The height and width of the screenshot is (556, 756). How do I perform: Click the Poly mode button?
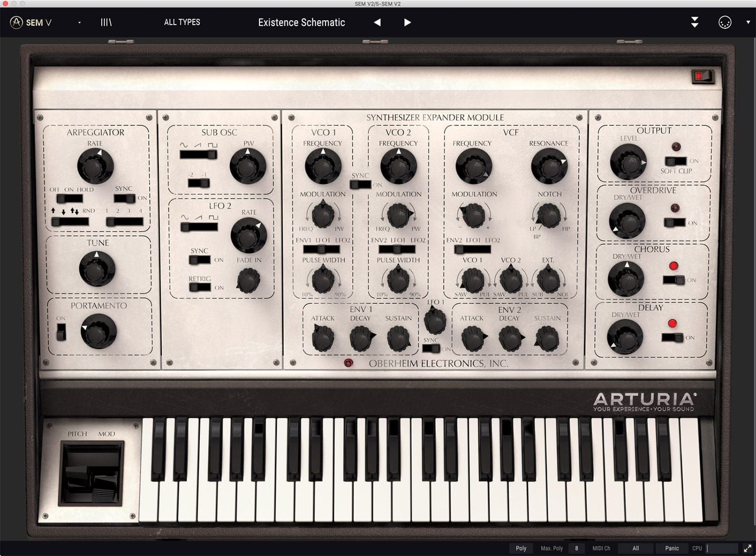point(521,548)
